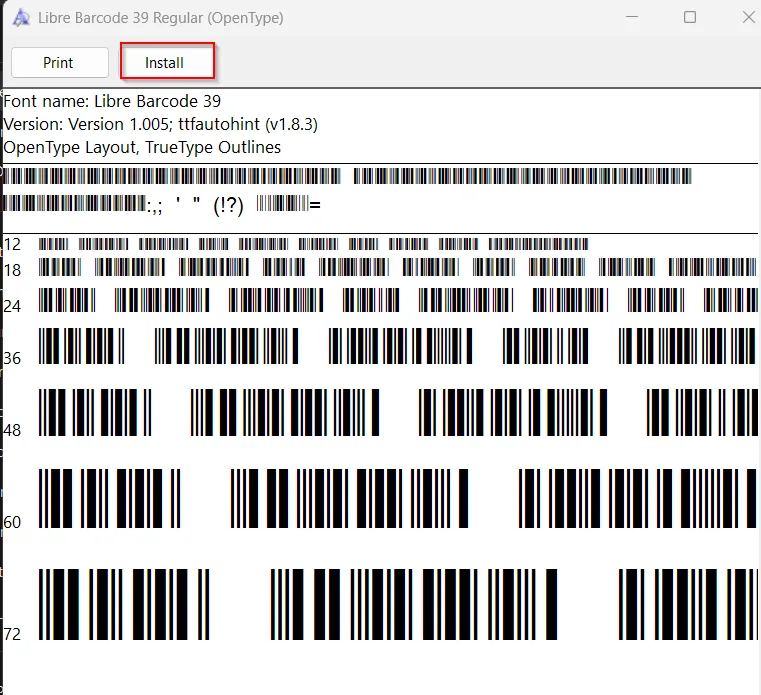Click the size label 60

12,522
